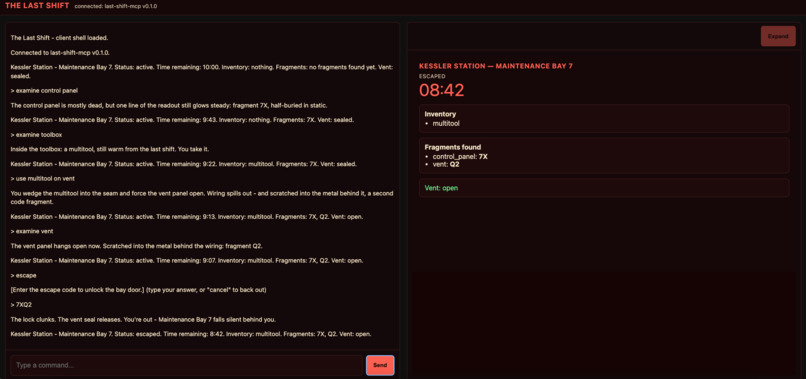
Task: Click the vent: Q2 fragment entry
Action: point(446,165)
